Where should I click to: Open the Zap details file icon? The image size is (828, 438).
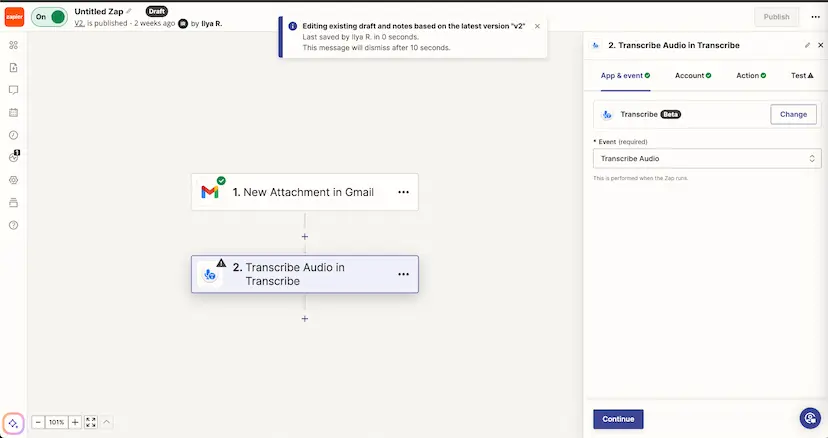(x=14, y=68)
